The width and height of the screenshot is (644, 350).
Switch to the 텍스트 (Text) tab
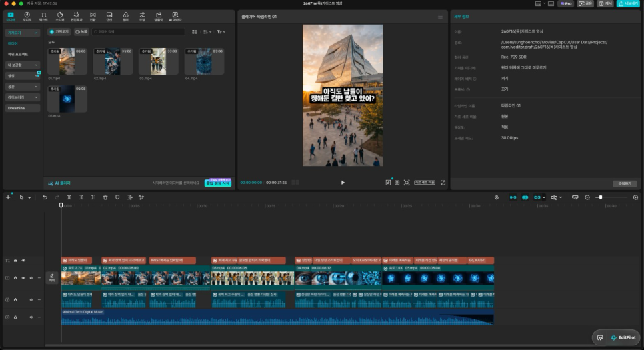43,17
